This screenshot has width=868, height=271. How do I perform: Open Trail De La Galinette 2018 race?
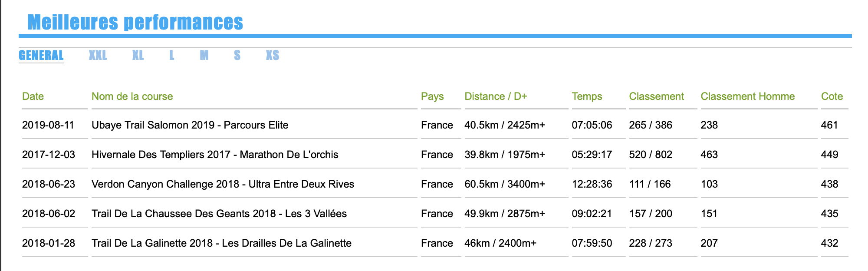coord(221,243)
